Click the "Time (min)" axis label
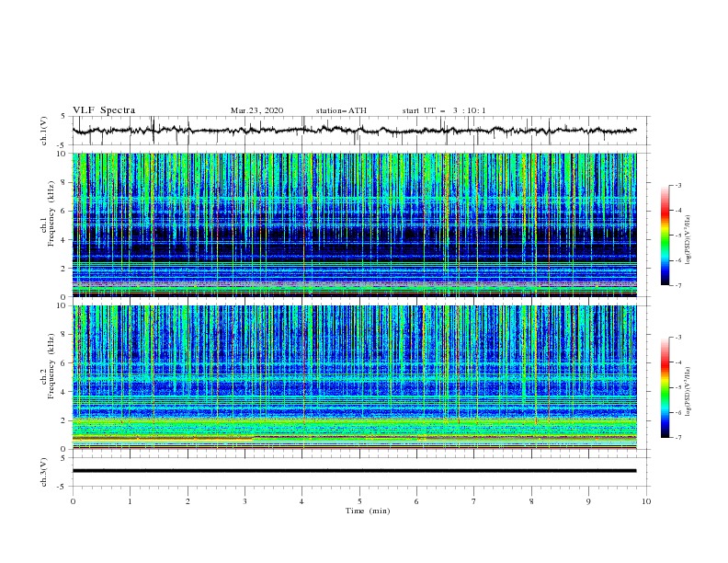 coord(368,511)
